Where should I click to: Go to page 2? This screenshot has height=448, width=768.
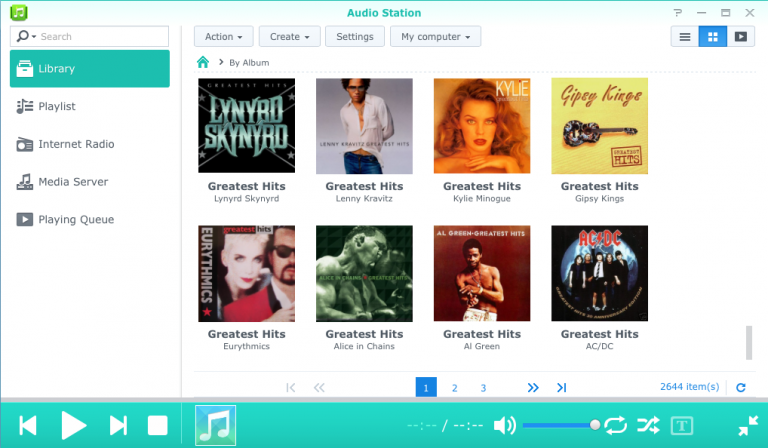tap(455, 388)
